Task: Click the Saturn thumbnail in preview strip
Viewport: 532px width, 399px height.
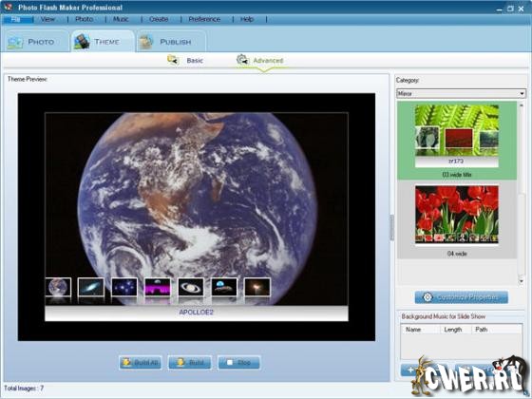Action: click(x=191, y=287)
